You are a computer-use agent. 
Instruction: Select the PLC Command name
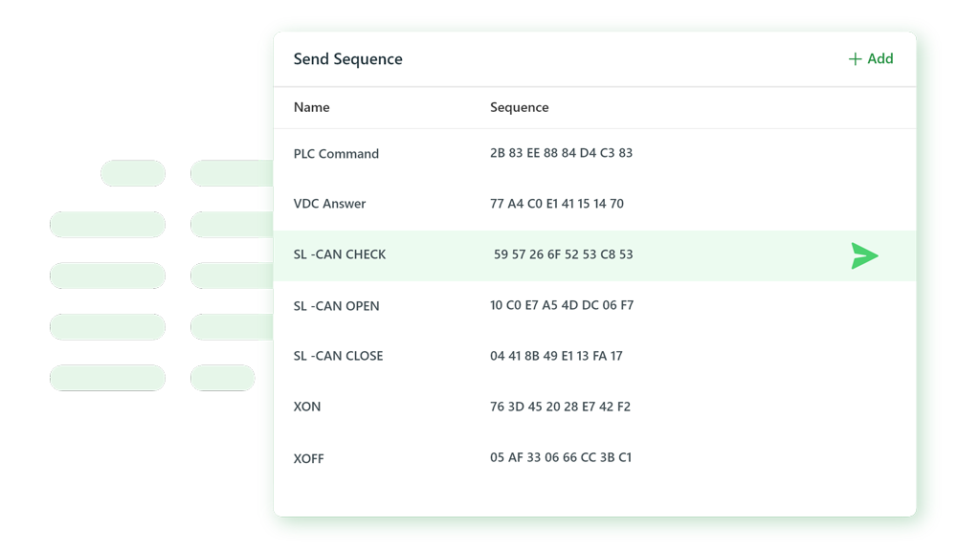coord(336,154)
